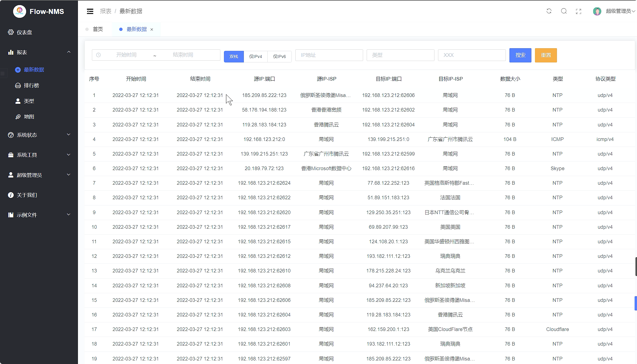Open the search magnifier icon
Viewport: 637px width, 364px height.
[564, 11]
